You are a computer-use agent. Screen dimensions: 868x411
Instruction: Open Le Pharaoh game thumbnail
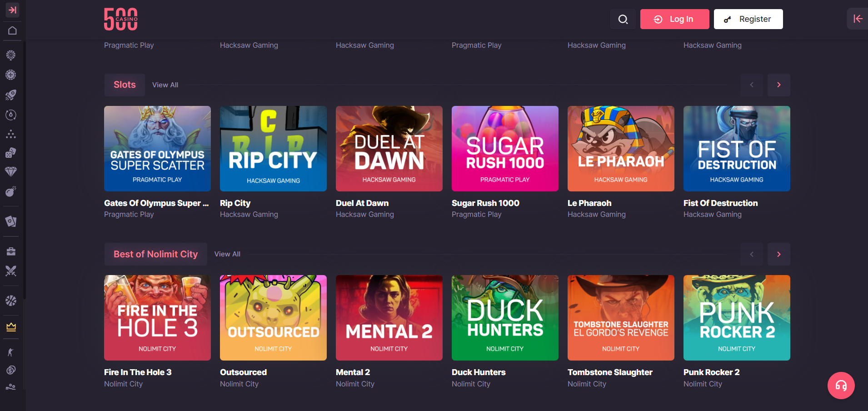pos(621,149)
